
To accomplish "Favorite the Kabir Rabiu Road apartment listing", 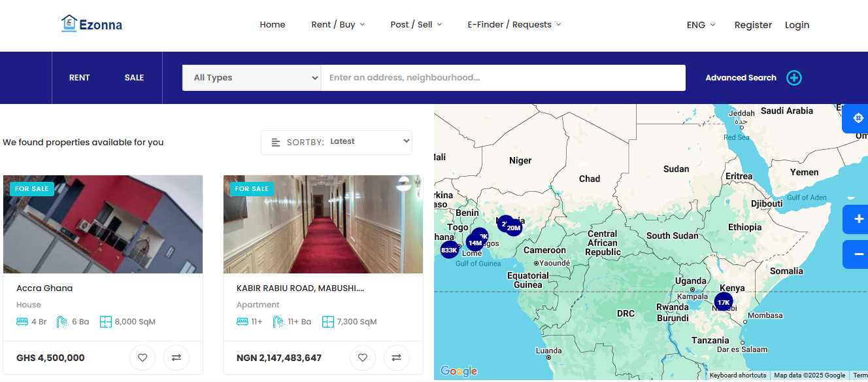I will point(363,358).
